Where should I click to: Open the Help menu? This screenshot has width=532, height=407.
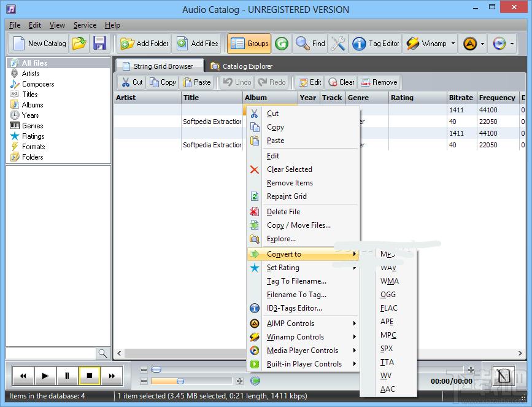pos(112,25)
